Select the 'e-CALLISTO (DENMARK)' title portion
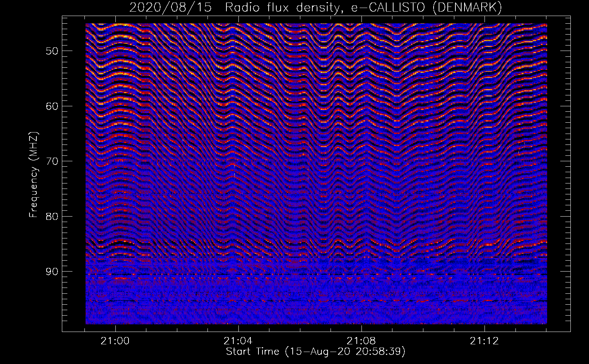Viewport: 589px width, 364px height. pyautogui.click(x=426, y=7)
